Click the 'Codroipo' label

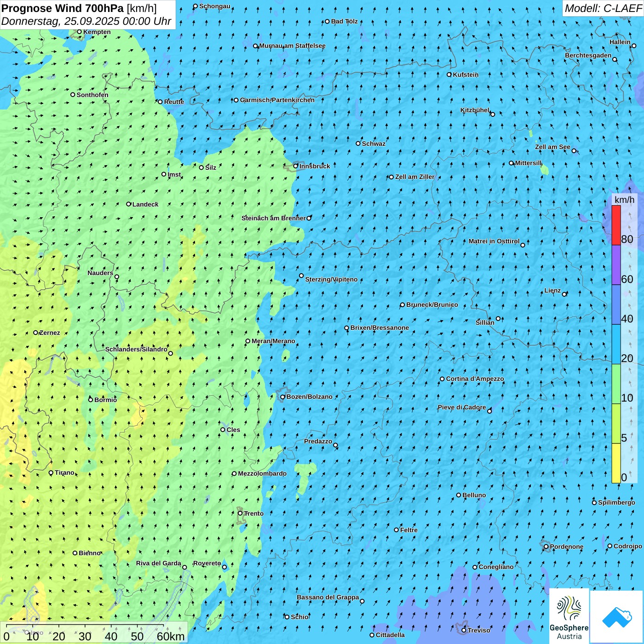(x=628, y=546)
